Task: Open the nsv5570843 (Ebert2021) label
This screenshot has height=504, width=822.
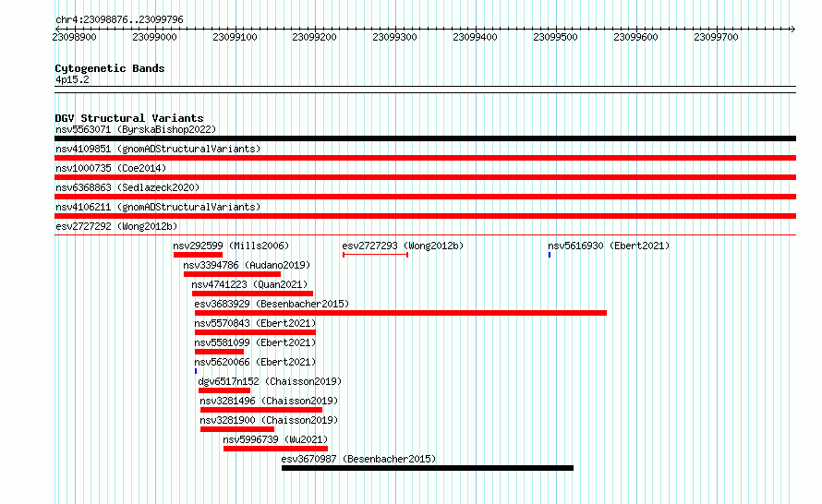Action: click(x=255, y=323)
